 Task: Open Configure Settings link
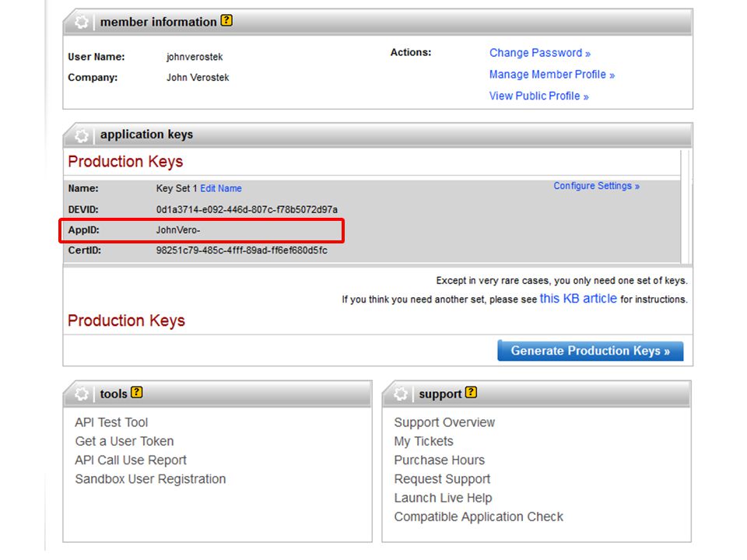click(596, 186)
